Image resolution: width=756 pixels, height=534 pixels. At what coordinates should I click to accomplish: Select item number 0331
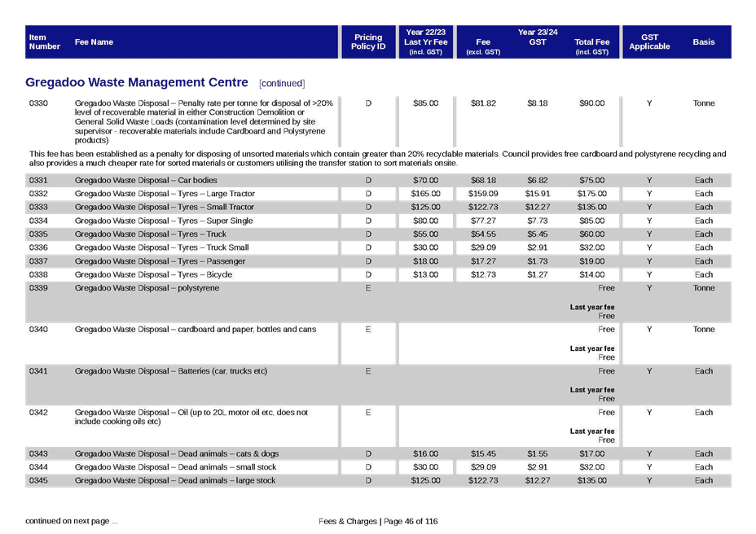click(x=38, y=180)
